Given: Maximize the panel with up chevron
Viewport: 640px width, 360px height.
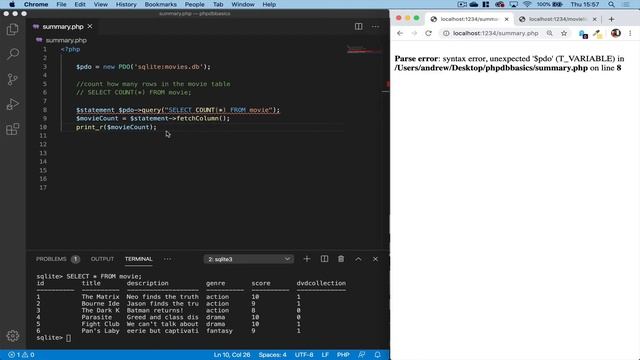Looking at the screenshot, I should (x=358, y=259).
